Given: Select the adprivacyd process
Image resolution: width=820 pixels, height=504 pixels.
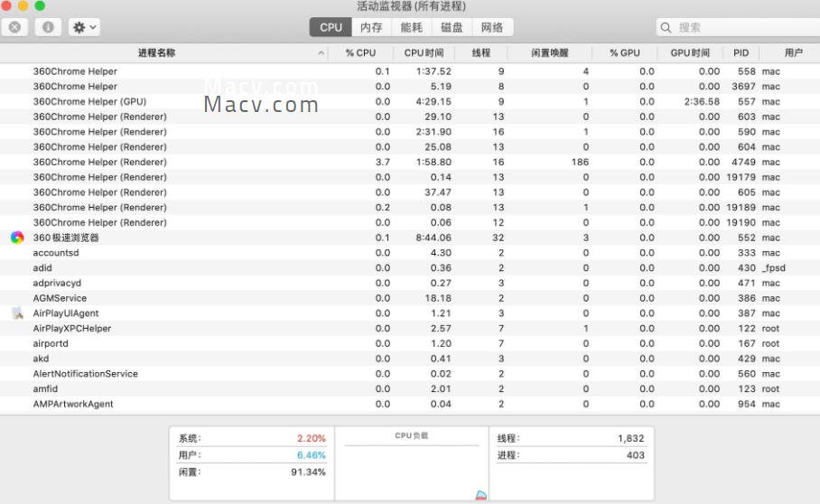Looking at the screenshot, I should click(x=57, y=283).
